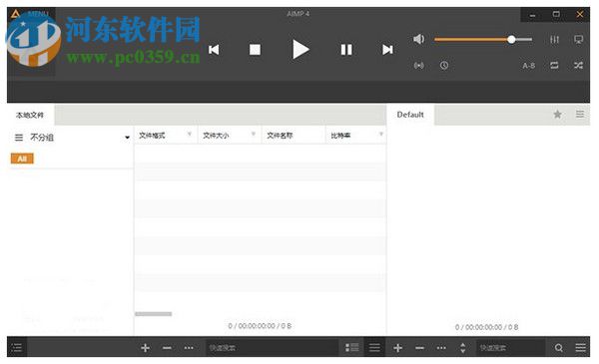The image size is (599, 364).
Task: Open the 文件大小 column filter arrow
Action: (254, 134)
